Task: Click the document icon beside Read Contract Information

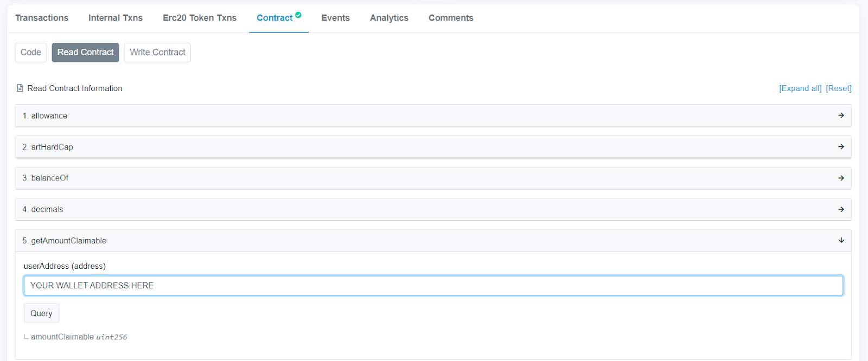Action: click(x=20, y=88)
